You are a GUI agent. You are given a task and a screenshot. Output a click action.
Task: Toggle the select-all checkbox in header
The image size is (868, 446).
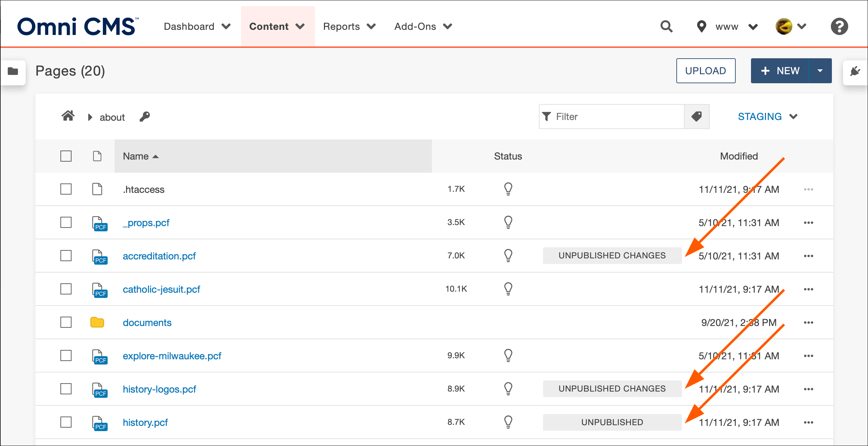66,156
